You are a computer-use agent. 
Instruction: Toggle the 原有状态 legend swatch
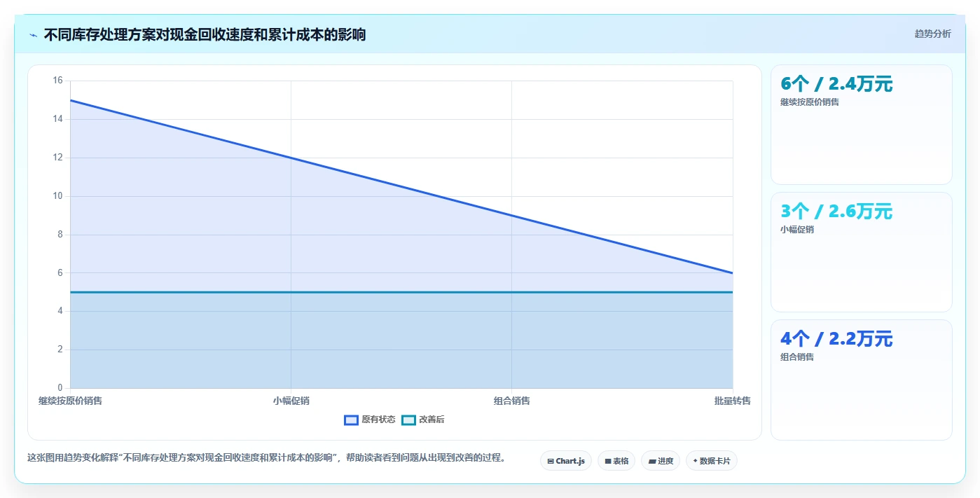351,420
